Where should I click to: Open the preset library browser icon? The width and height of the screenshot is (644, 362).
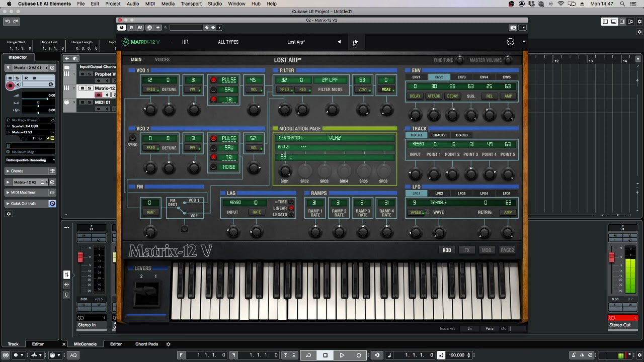(185, 42)
